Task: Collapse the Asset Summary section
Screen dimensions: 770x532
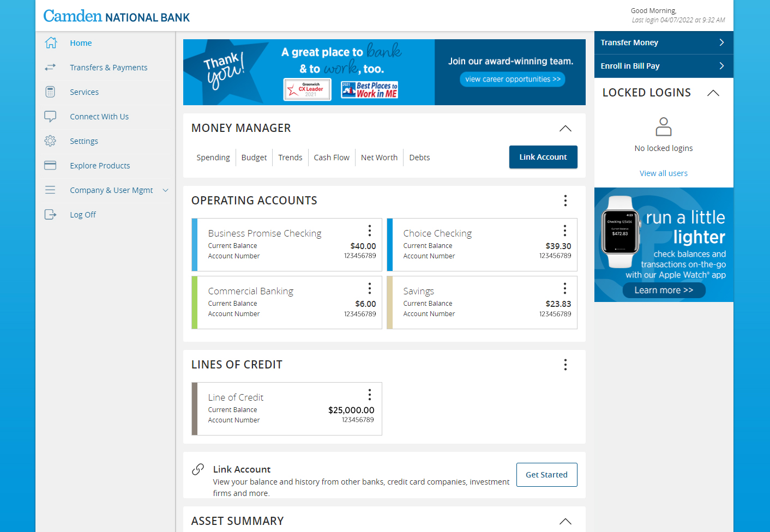Action: click(x=566, y=522)
